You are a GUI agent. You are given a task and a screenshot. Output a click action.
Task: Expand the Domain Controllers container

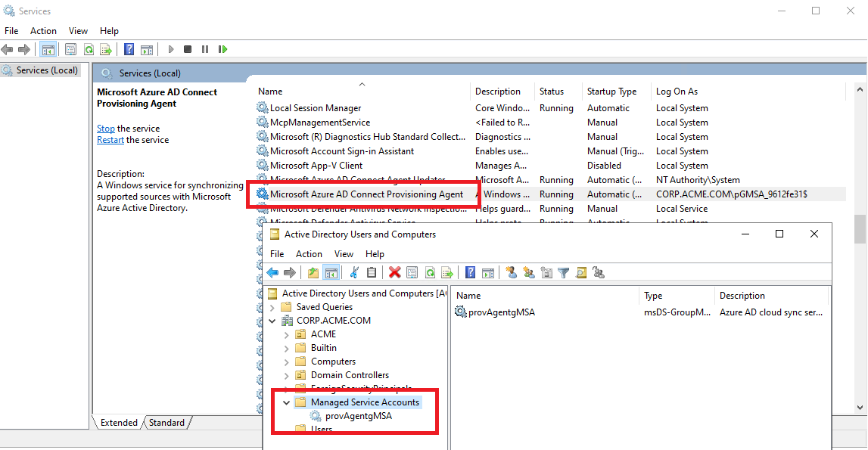(286, 374)
